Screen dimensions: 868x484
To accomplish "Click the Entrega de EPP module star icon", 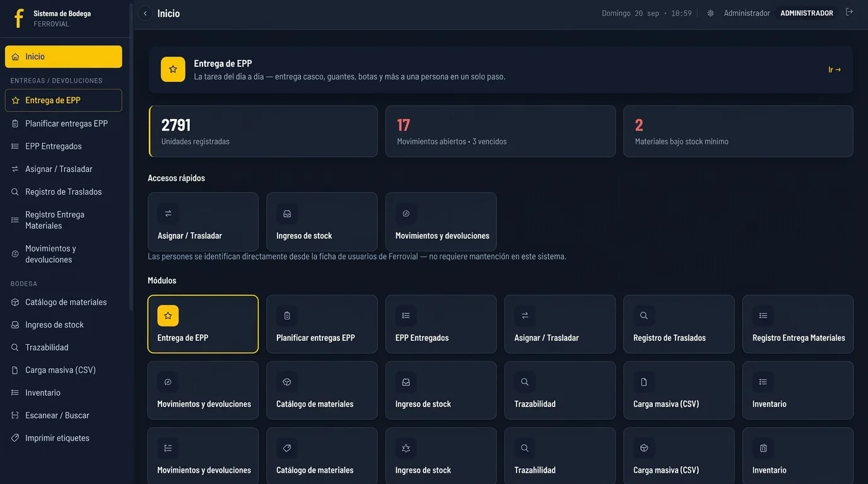I will 168,316.
